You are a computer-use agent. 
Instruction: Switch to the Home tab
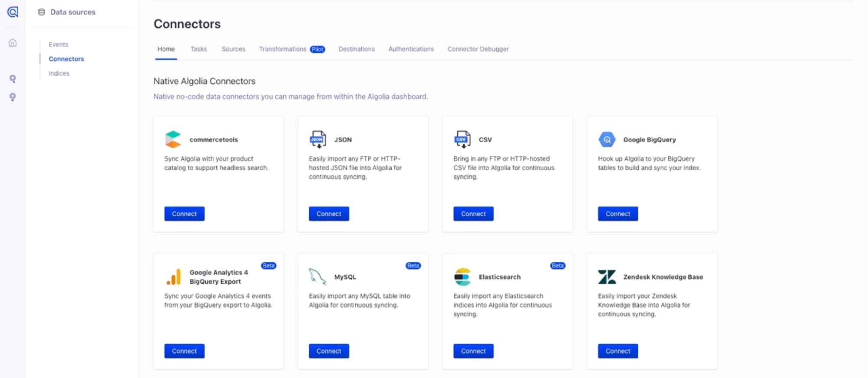pyautogui.click(x=166, y=49)
